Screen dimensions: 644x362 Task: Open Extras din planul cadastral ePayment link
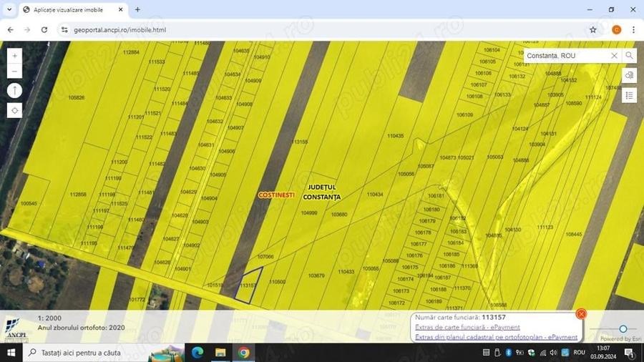point(496,337)
